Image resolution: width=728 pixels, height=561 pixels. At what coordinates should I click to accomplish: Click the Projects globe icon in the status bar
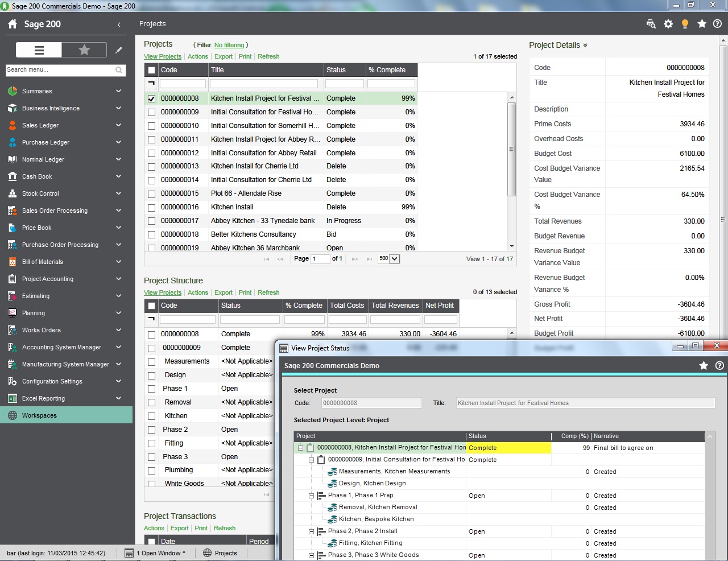[x=206, y=552]
